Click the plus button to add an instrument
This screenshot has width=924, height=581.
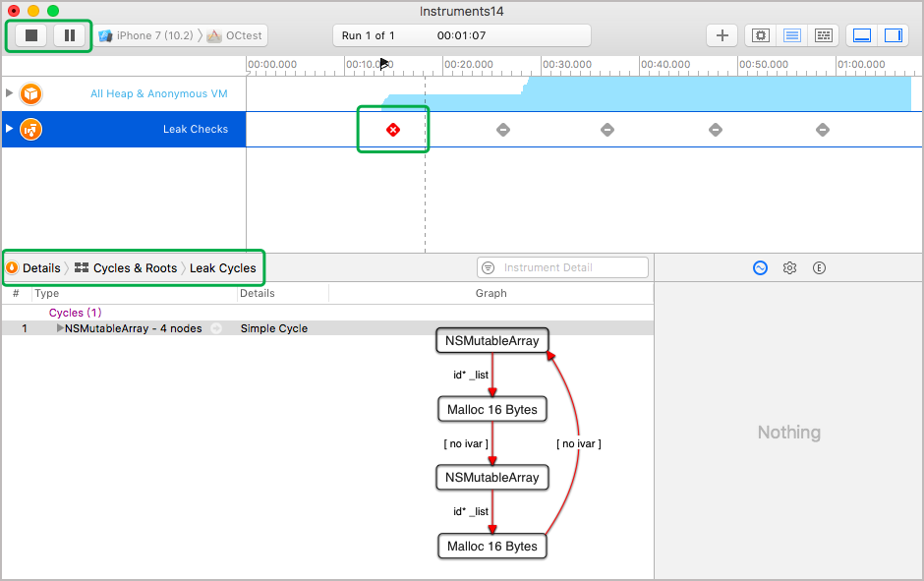[x=722, y=35]
